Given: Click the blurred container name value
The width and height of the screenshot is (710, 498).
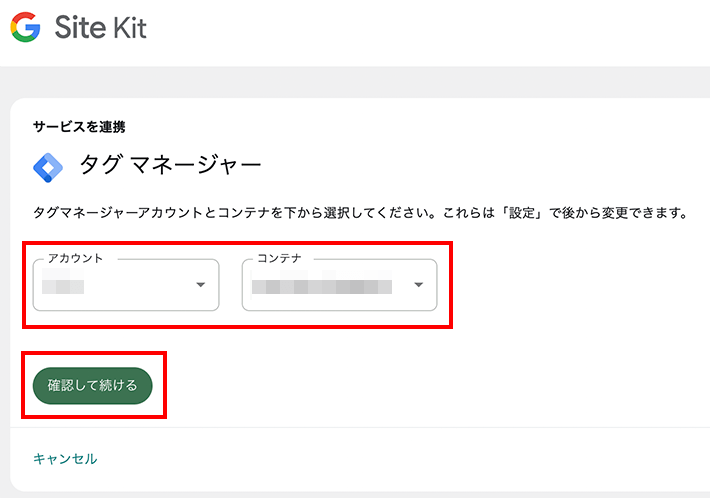Looking at the screenshot, I should [x=322, y=282].
